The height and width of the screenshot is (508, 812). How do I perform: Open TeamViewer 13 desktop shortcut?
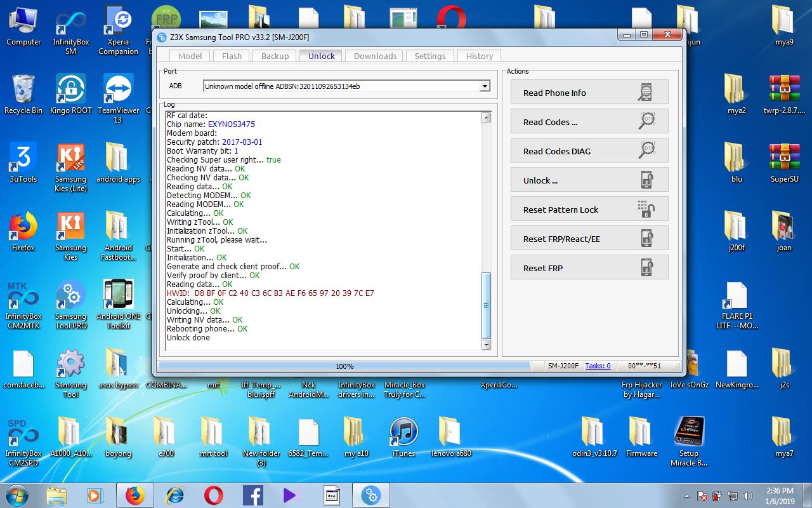pyautogui.click(x=119, y=98)
